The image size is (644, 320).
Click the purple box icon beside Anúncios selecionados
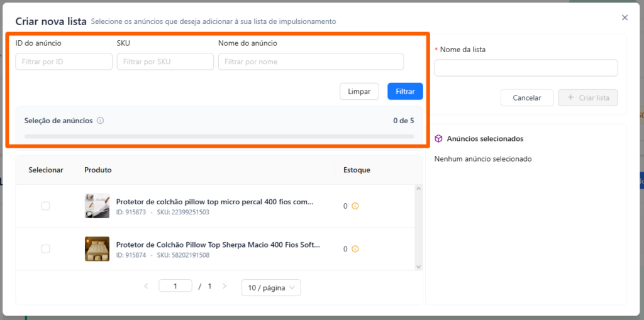438,138
